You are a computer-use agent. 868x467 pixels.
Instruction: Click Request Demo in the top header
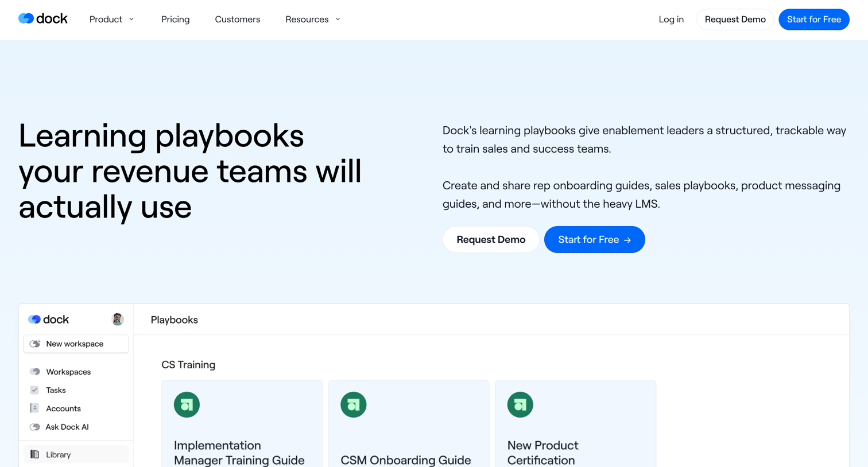(x=735, y=20)
